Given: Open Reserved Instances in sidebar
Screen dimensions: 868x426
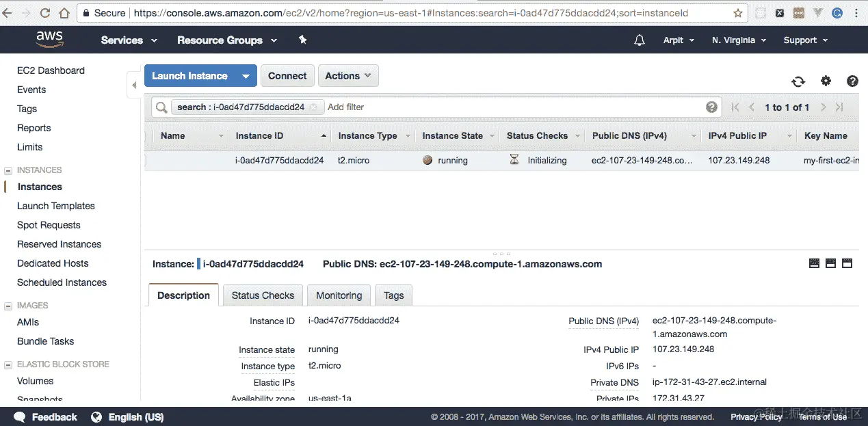Looking at the screenshot, I should point(59,244).
